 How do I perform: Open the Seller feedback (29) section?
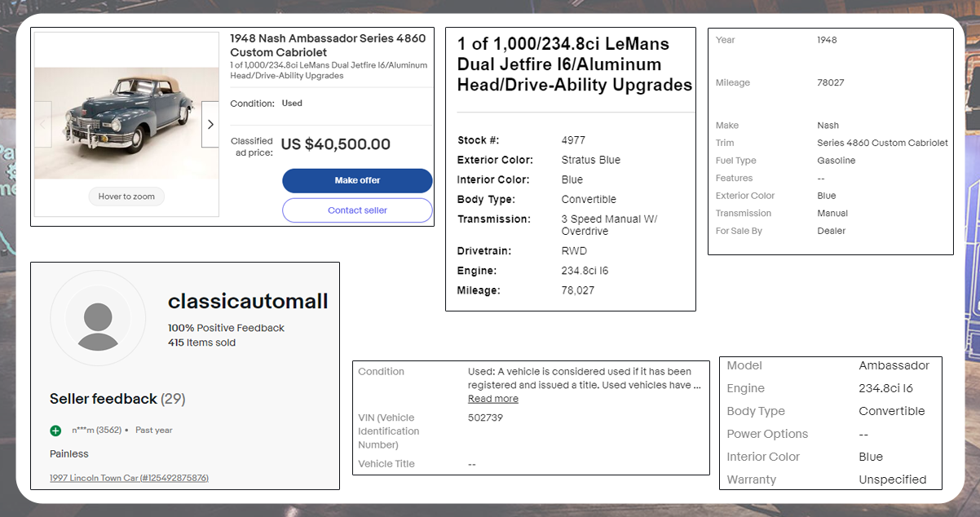(x=117, y=399)
